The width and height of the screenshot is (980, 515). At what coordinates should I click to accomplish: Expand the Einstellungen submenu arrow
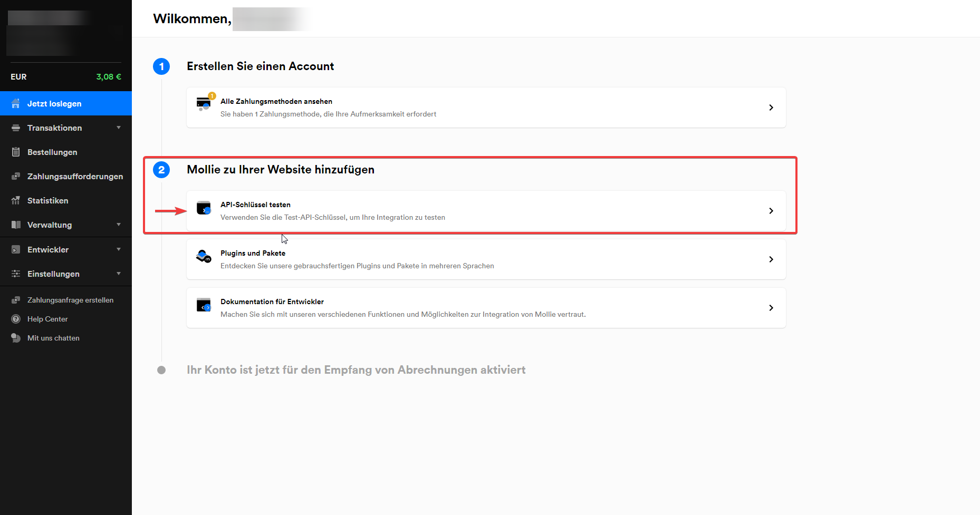pos(119,274)
